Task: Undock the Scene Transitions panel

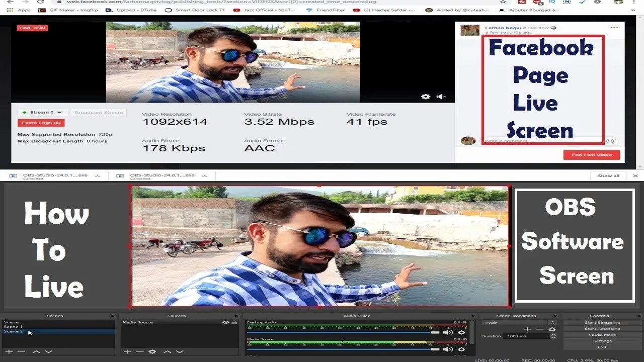Action: (x=554, y=316)
